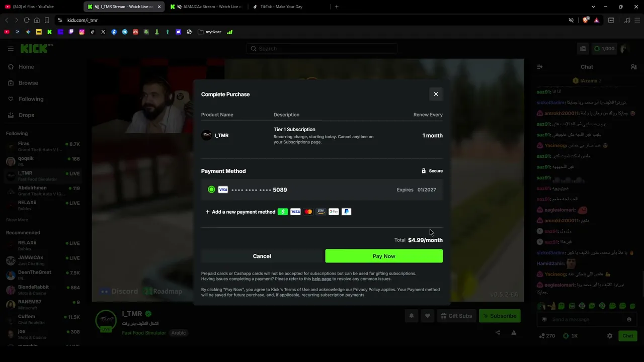Collapse the chat panel
This screenshot has height=362, width=644.
pyautogui.click(x=540, y=67)
